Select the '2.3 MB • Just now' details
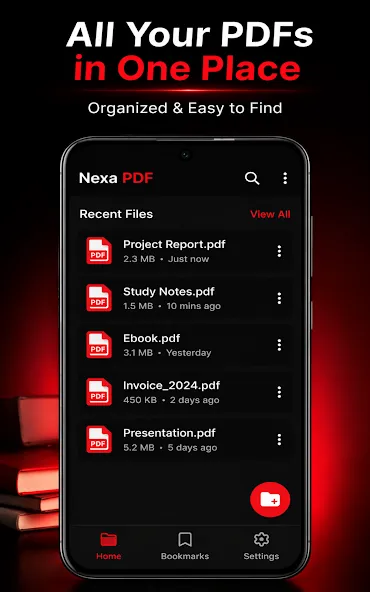 (166, 259)
